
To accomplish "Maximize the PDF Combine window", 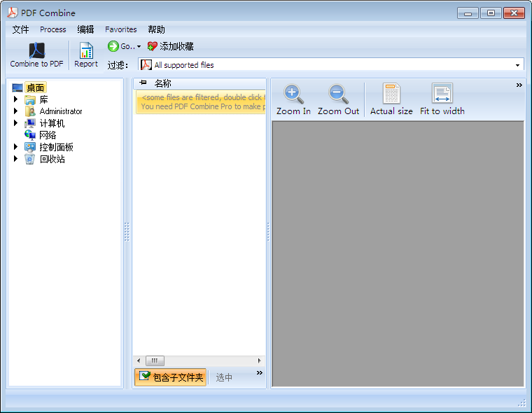I will pyautogui.click(x=491, y=13).
